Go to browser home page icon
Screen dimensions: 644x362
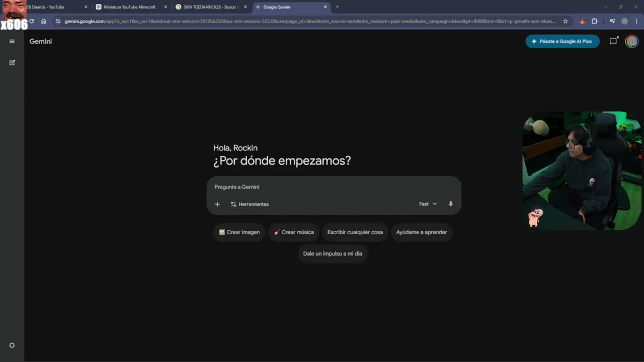pyautogui.click(x=44, y=21)
